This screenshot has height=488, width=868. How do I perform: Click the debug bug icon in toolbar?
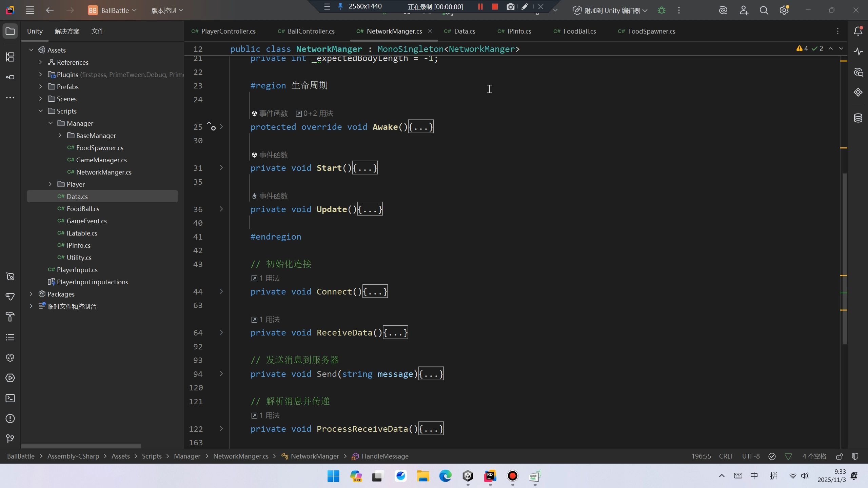pyautogui.click(x=662, y=11)
